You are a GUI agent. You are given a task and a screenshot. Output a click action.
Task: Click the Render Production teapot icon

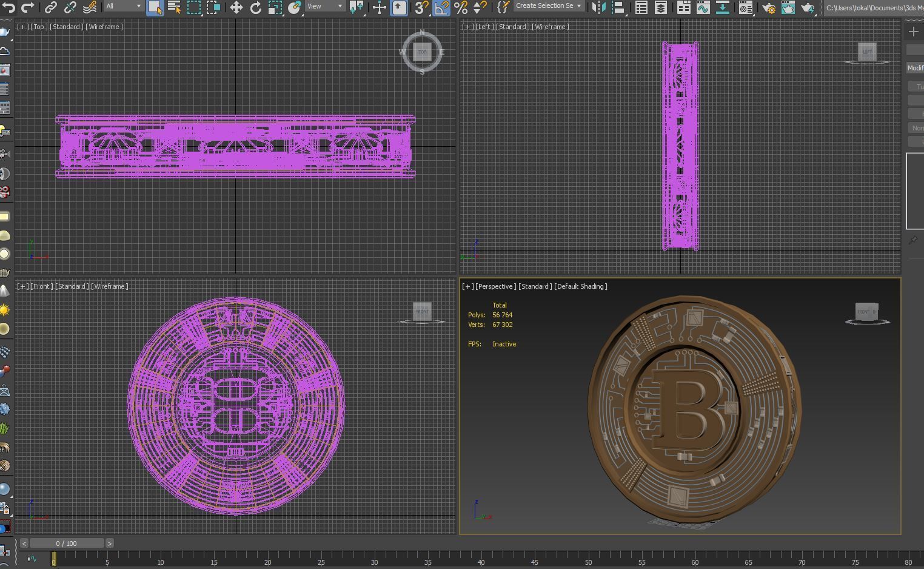point(808,7)
